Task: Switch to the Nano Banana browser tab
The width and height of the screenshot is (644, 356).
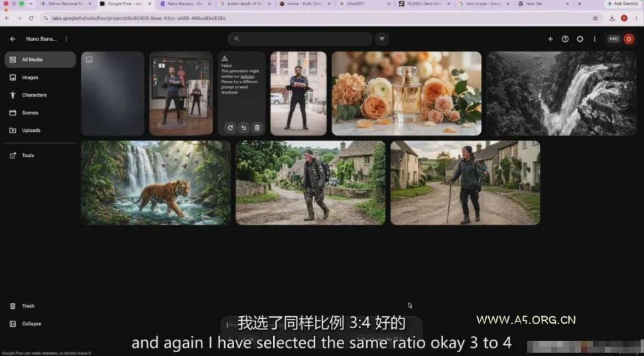Action: pyautogui.click(x=185, y=4)
